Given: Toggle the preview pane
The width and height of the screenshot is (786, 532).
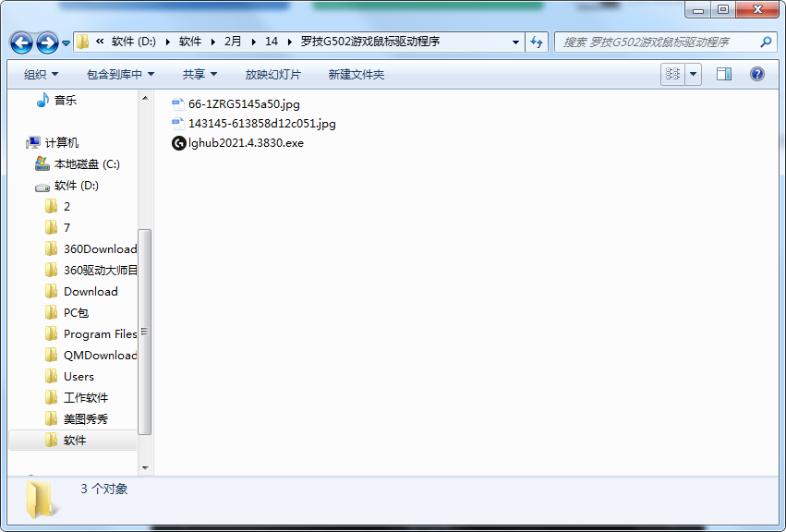Looking at the screenshot, I should coord(724,74).
